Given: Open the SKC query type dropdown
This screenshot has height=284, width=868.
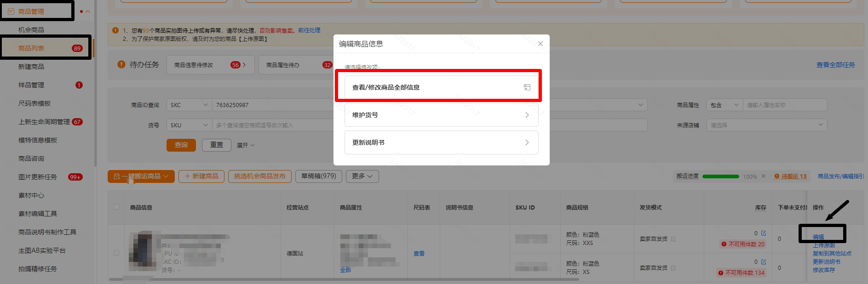Looking at the screenshot, I should pyautogui.click(x=189, y=105).
